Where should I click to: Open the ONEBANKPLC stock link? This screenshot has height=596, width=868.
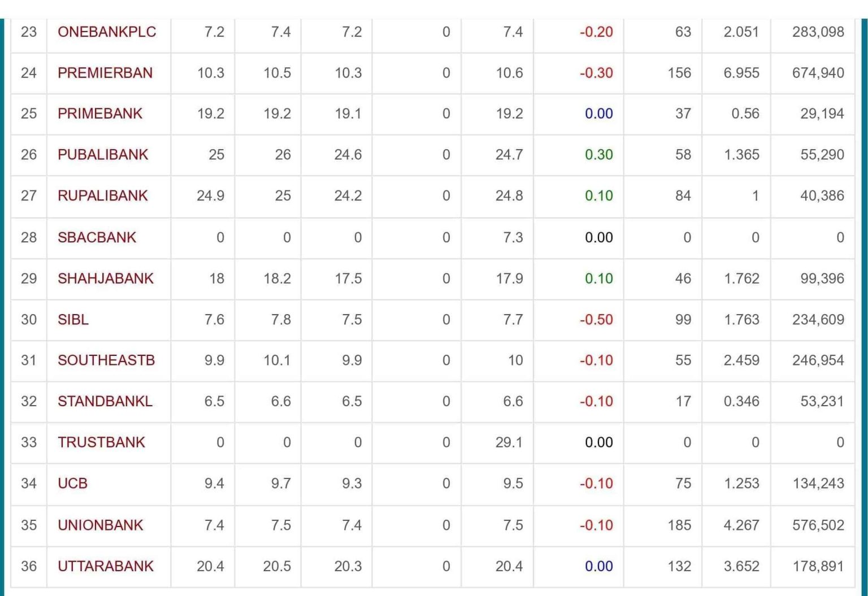107,32
